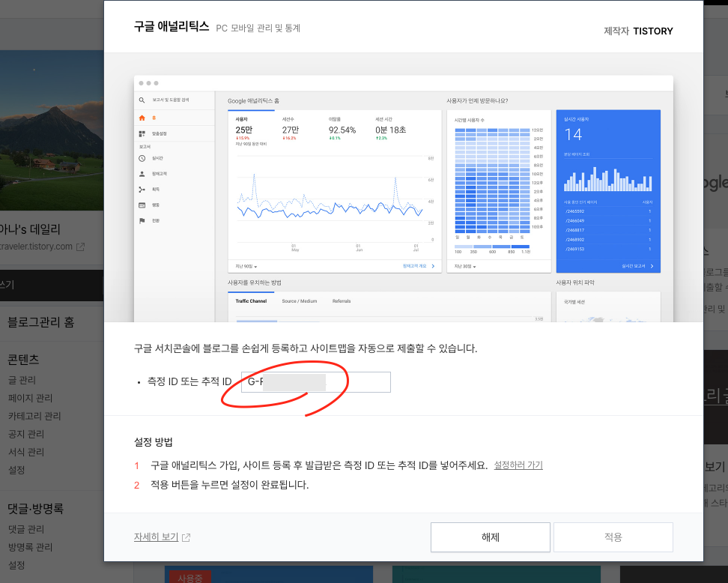Open 설정 under the 콘텐츠 section

[x=16, y=470]
